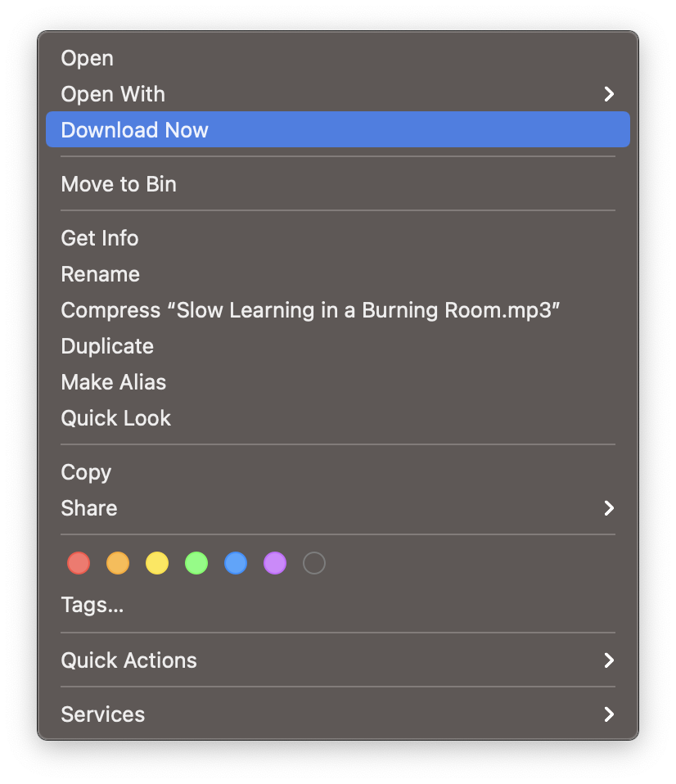Select the Open menu entry

click(338, 58)
